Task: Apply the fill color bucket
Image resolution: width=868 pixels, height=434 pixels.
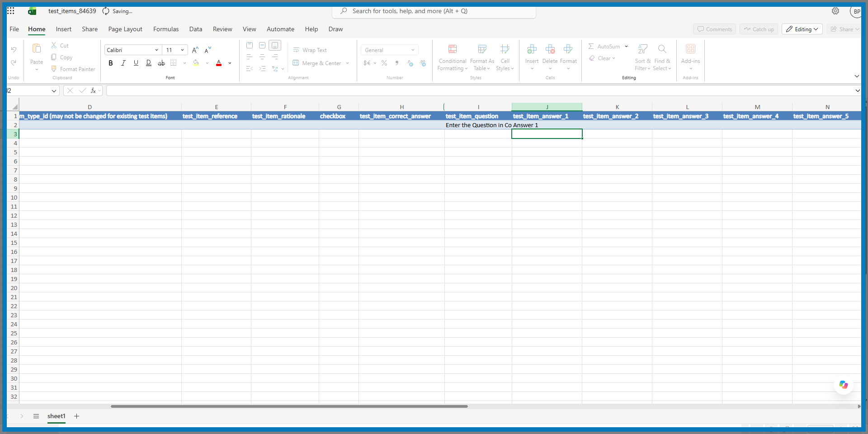Action: [x=196, y=63]
